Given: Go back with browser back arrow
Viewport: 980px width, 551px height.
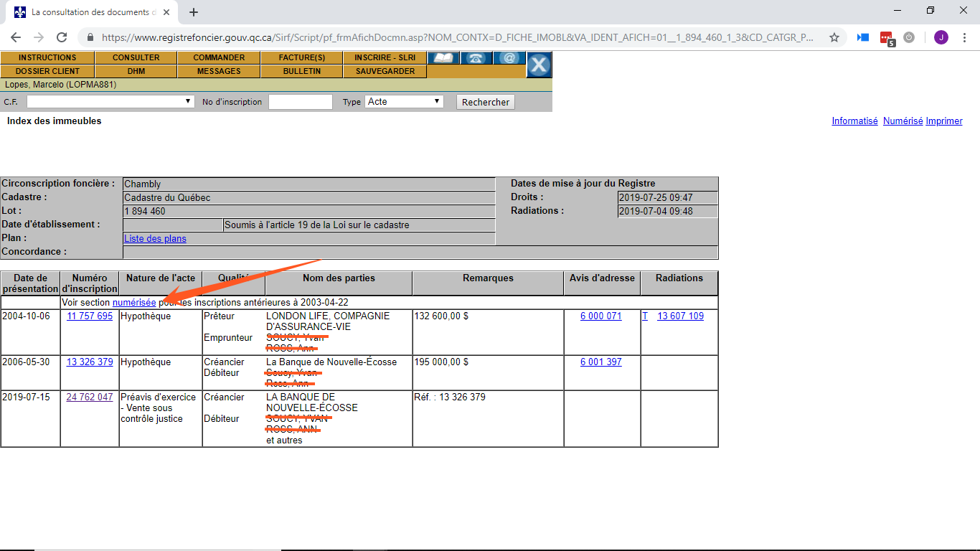Looking at the screenshot, I should [16, 37].
